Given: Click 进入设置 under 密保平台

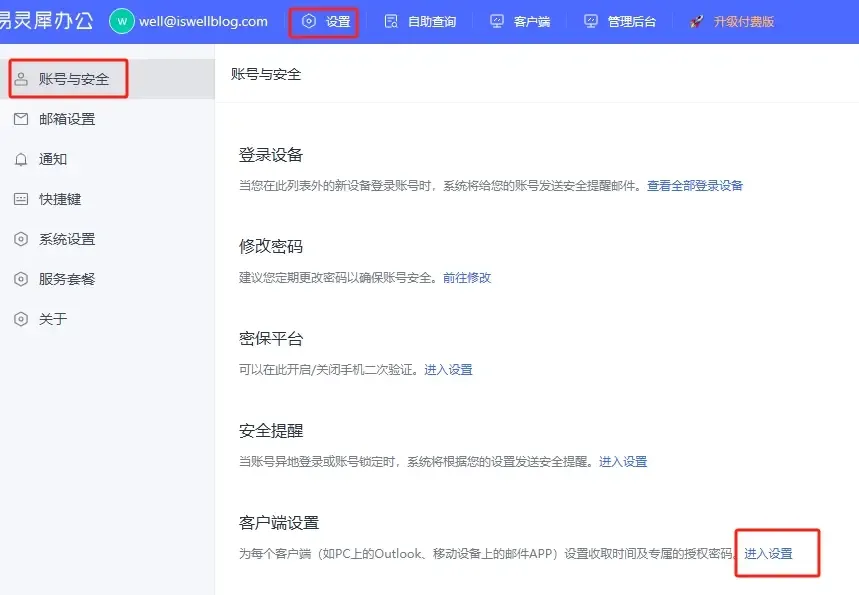Looking at the screenshot, I should point(448,370).
